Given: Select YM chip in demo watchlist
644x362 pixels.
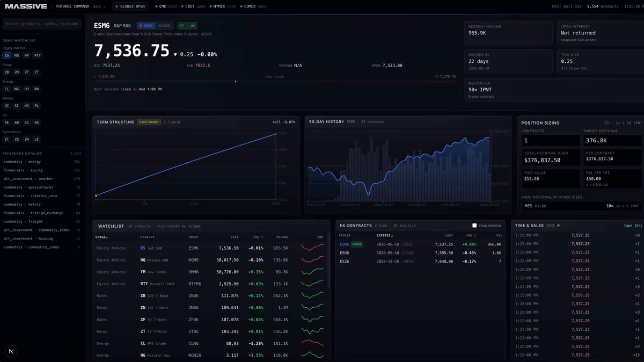Looking at the screenshot, I should click(26, 55).
